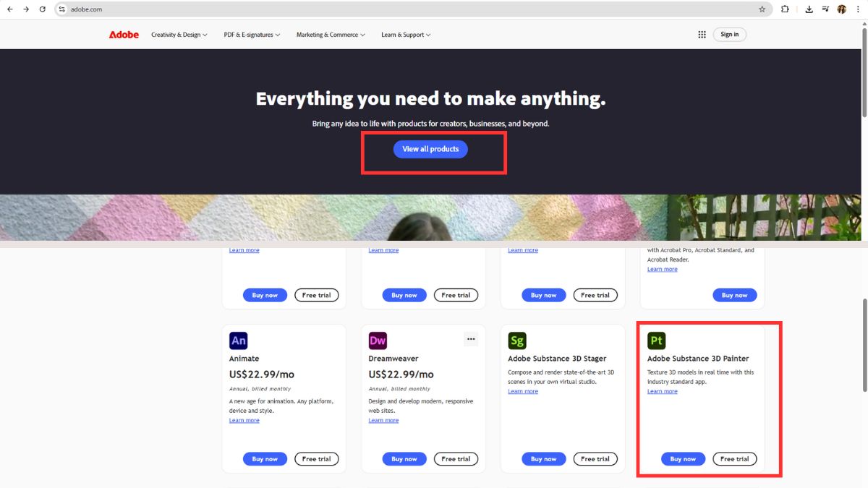Click the Sign in button
The width and height of the screenshot is (868, 488).
(730, 35)
